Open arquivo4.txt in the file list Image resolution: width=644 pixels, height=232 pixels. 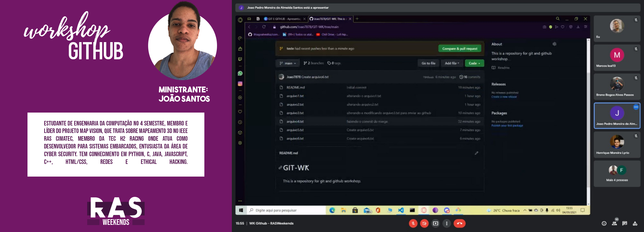click(295, 122)
